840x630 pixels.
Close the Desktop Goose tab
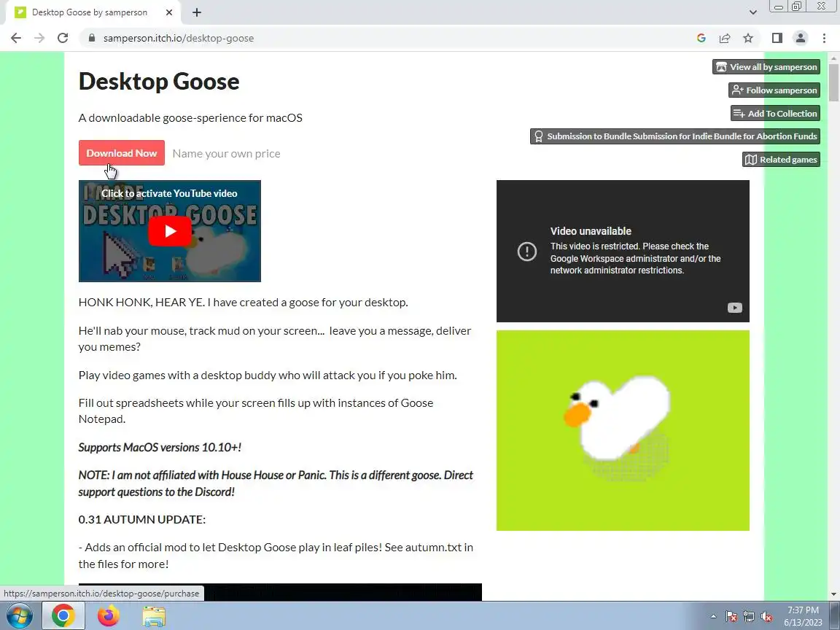(x=169, y=12)
